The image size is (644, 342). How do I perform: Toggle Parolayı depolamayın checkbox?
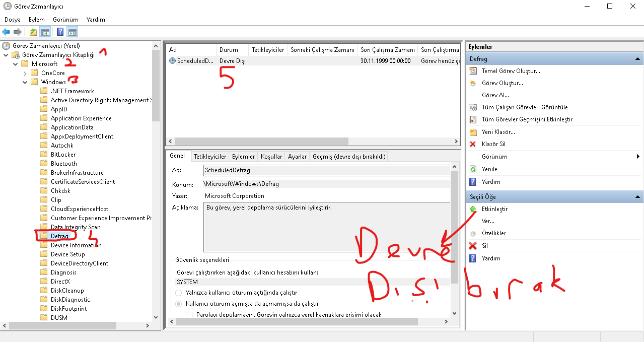189,315
